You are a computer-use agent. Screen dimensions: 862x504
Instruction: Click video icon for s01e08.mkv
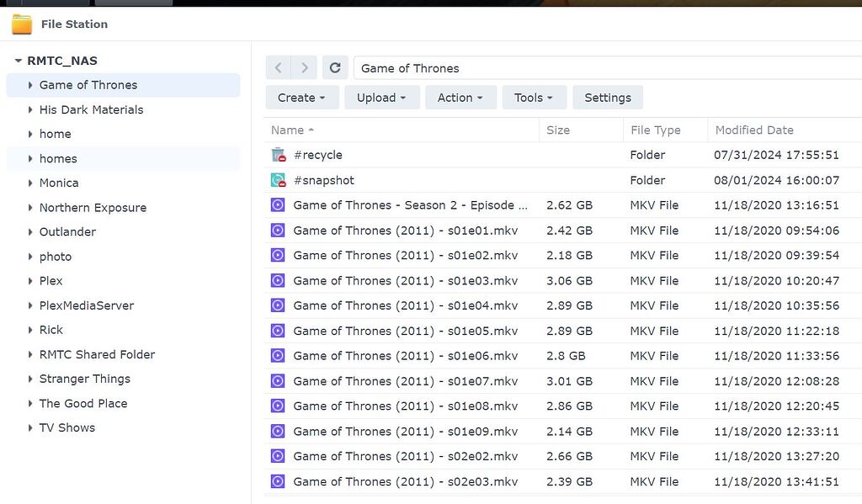pos(278,406)
